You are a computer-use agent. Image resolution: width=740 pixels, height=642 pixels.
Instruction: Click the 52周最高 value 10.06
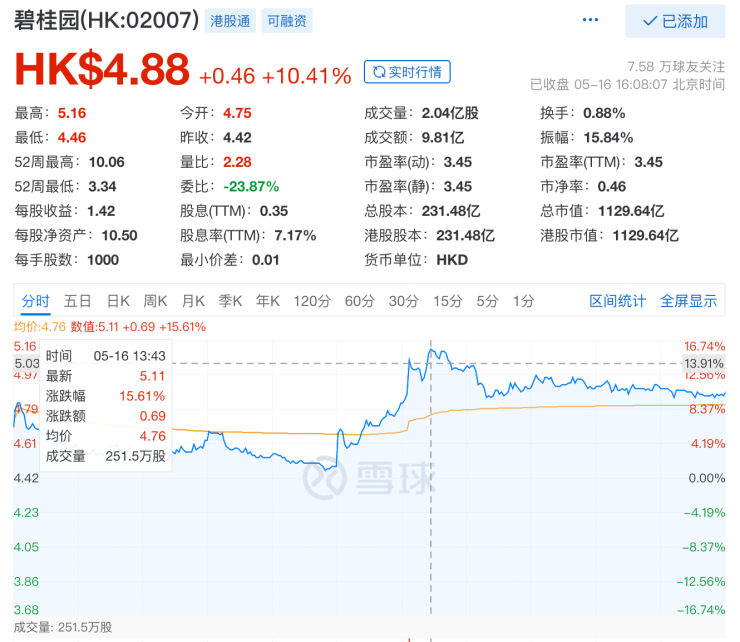(107, 162)
